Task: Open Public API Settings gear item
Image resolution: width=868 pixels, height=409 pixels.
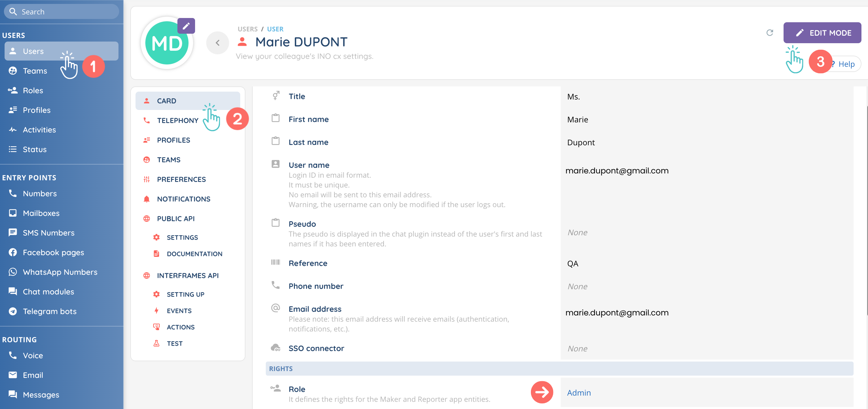Action: pos(182,238)
